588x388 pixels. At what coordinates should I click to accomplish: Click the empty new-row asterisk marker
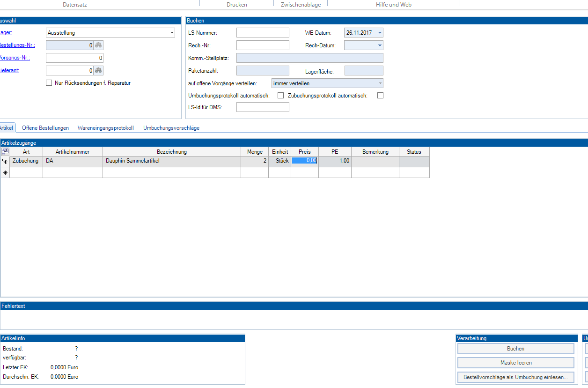(5, 173)
